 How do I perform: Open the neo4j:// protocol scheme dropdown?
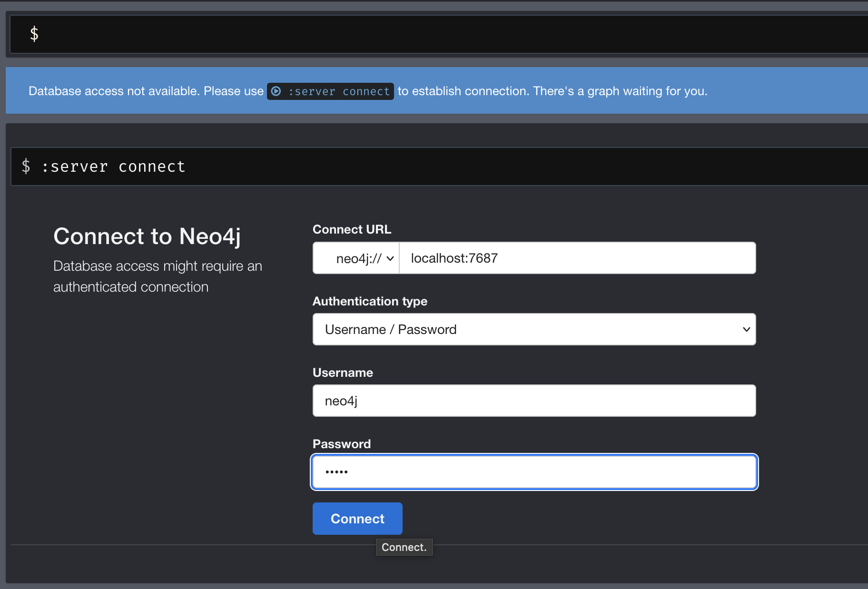click(x=355, y=258)
